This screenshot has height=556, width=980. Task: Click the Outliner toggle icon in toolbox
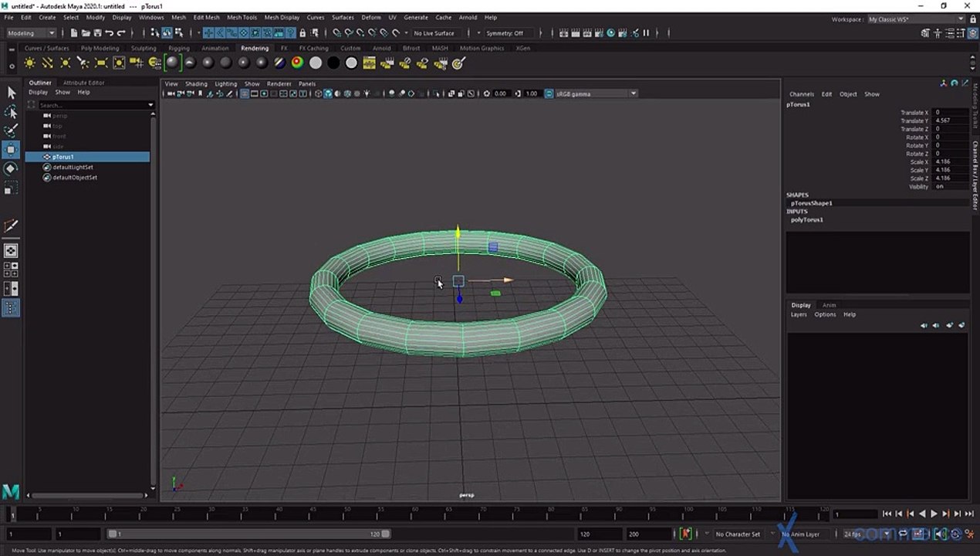(11, 308)
